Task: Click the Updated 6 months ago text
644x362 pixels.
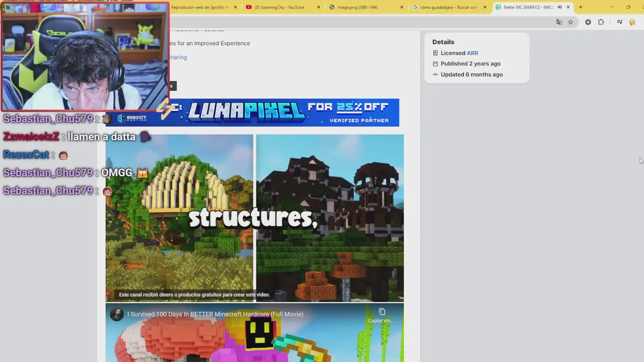Action: point(471,74)
